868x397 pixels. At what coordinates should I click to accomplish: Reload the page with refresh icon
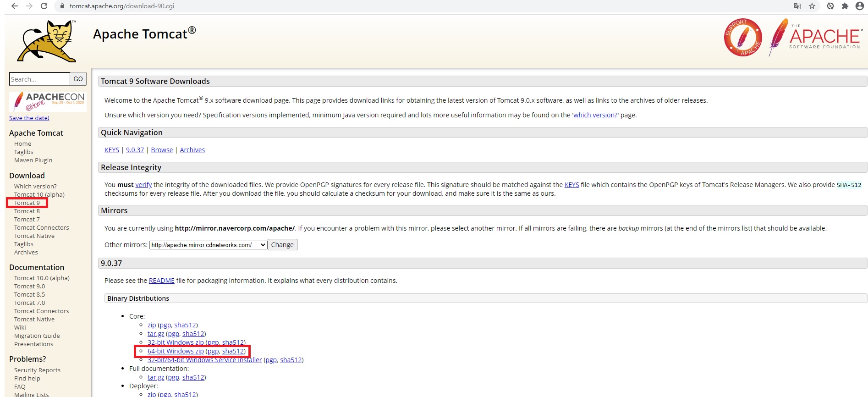(x=44, y=6)
